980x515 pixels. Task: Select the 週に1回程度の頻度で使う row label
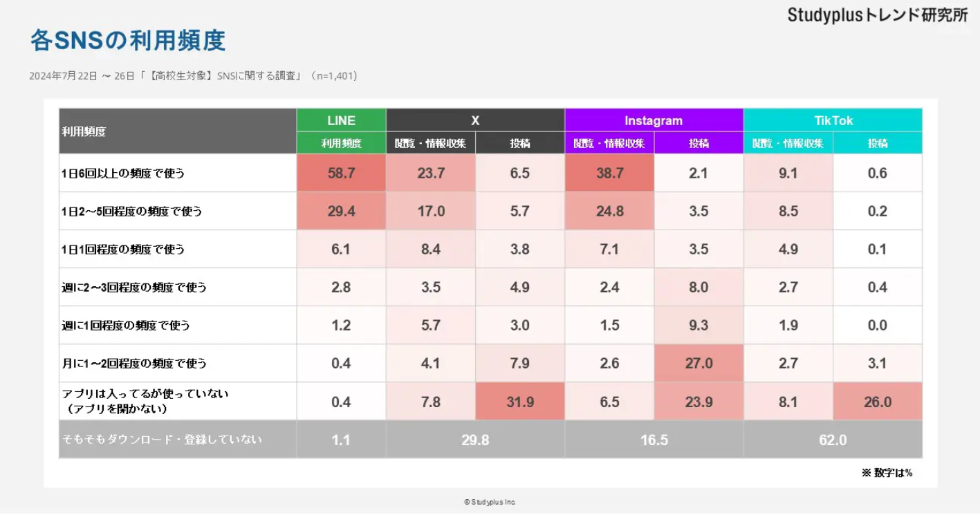[126, 325]
